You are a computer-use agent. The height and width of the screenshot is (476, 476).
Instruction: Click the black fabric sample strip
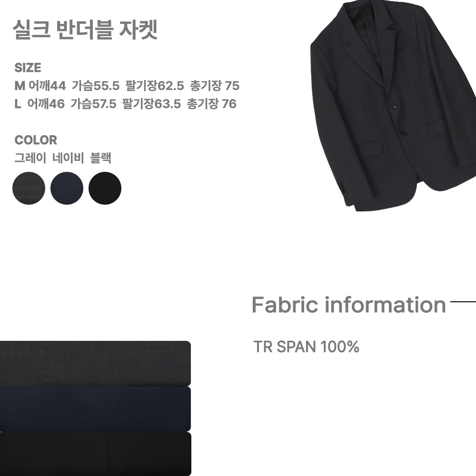coord(95,454)
